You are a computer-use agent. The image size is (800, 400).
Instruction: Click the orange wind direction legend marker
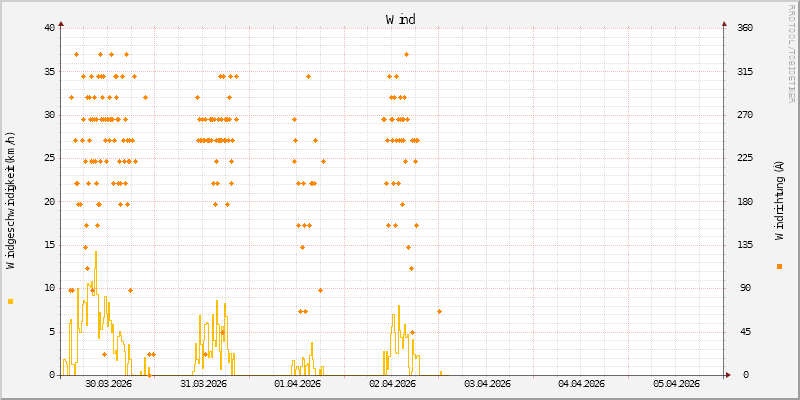pyautogui.click(x=779, y=266)
